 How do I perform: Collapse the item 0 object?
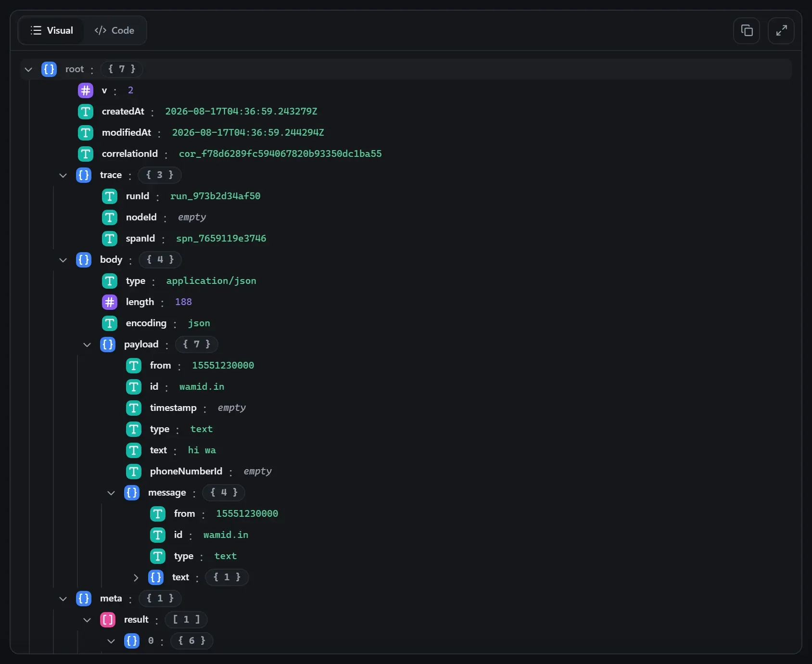(111, 641)
